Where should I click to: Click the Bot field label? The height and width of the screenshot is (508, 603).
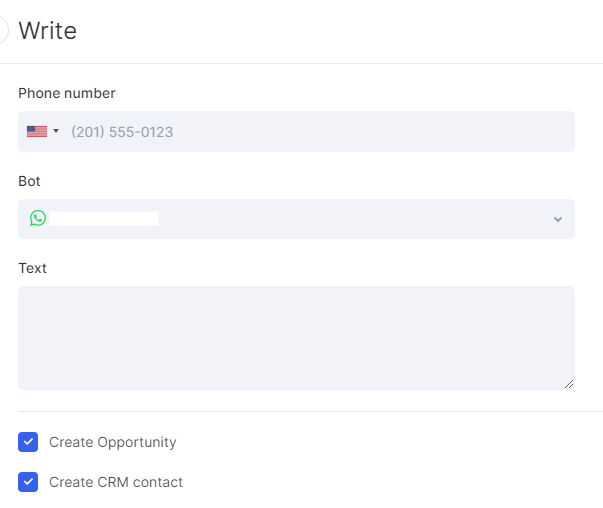tap(29, 181)
